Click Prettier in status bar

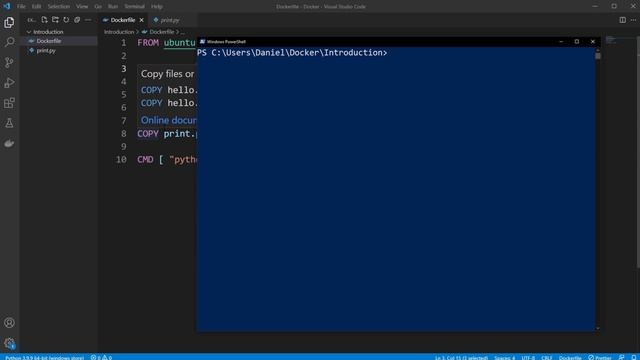click(600, 358)
